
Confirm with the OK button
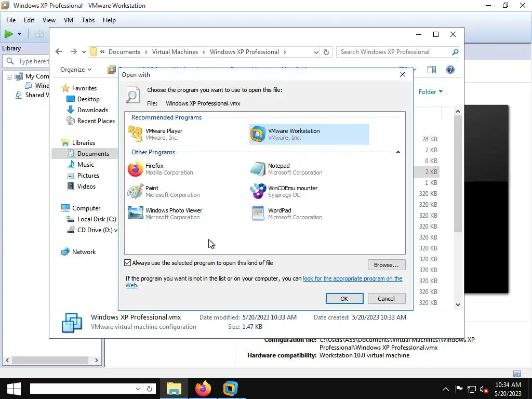click(x=344, y=299)
